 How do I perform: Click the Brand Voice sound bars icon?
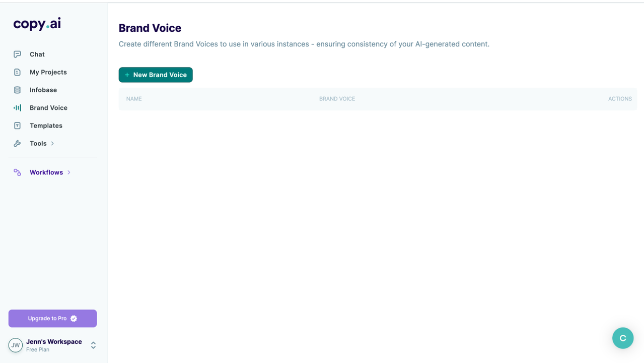17,108
